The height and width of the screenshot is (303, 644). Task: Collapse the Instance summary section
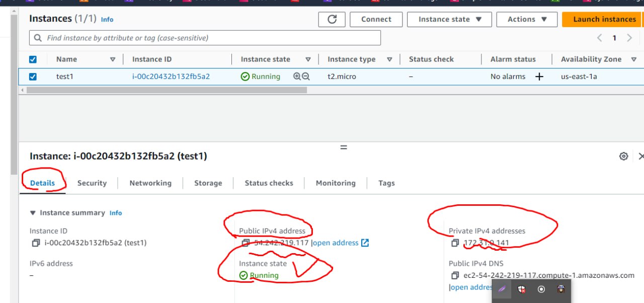click(x=33, y=213)
